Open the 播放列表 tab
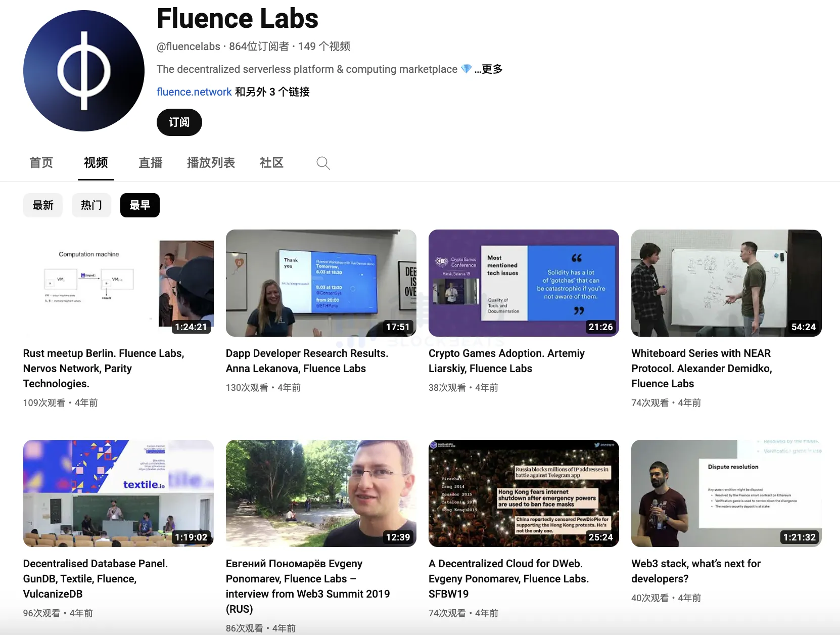The width and height of the screenshot is (840, 635). [211, 163]
